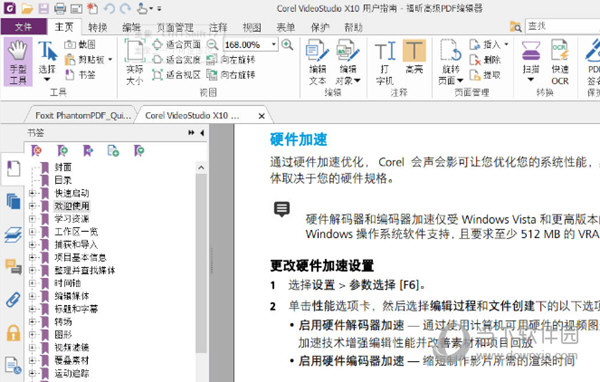Expand the 视频滤镜 bookmark node
This screenshot has height=382, width=600.
(x=32, y=347)
